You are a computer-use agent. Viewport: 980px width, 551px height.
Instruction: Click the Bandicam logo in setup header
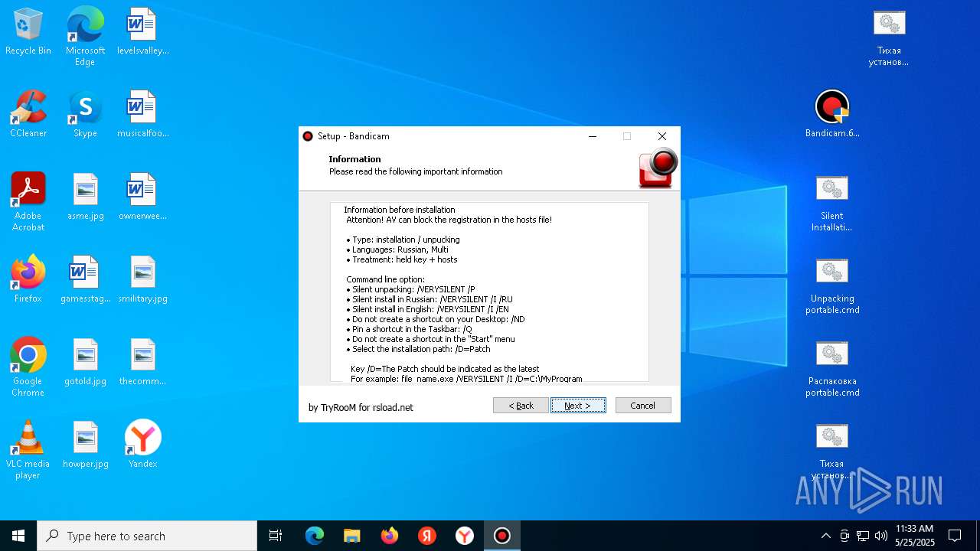coord(658,168)
